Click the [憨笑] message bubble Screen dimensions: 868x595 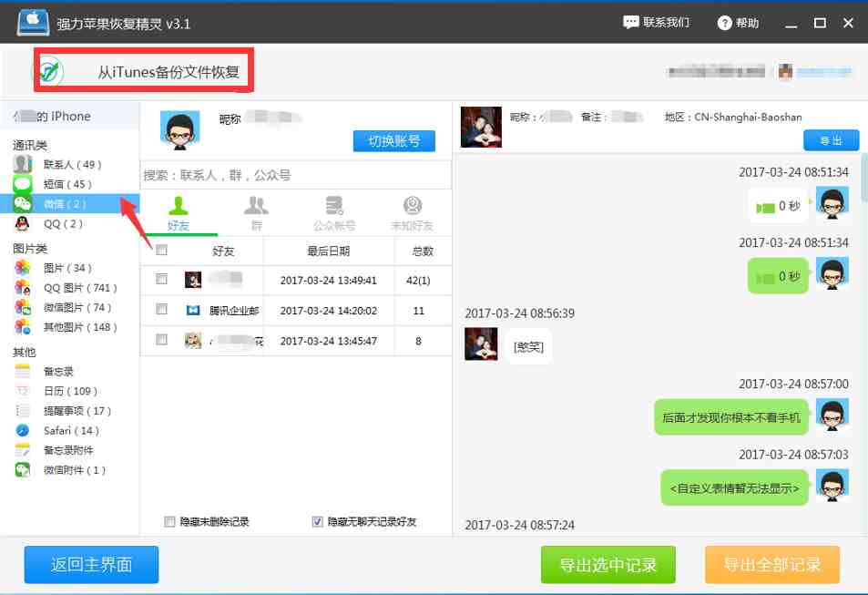(x=528, y=347)
